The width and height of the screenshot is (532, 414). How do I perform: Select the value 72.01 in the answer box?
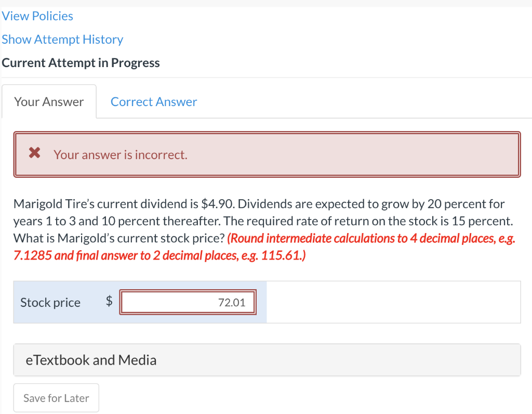234,302
